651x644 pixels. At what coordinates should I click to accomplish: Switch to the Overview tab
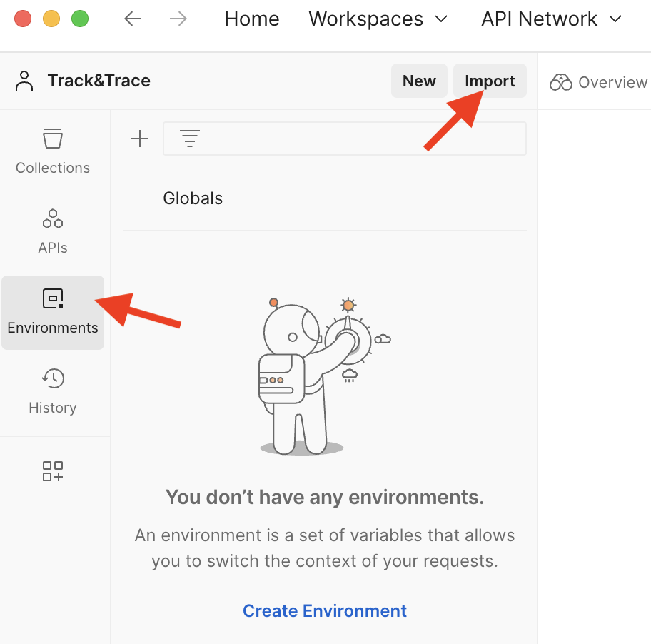[x=599, y=82]
